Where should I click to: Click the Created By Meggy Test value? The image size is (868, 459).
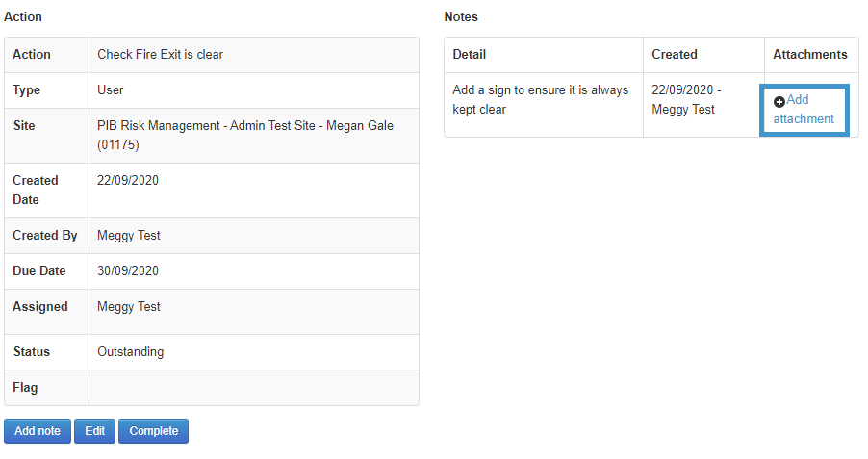tap(128, 236)
